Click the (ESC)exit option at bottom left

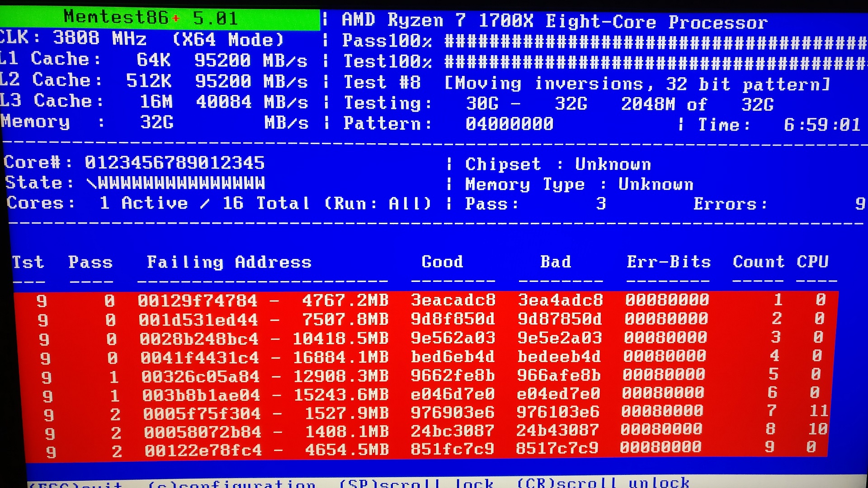coord(76,485)
